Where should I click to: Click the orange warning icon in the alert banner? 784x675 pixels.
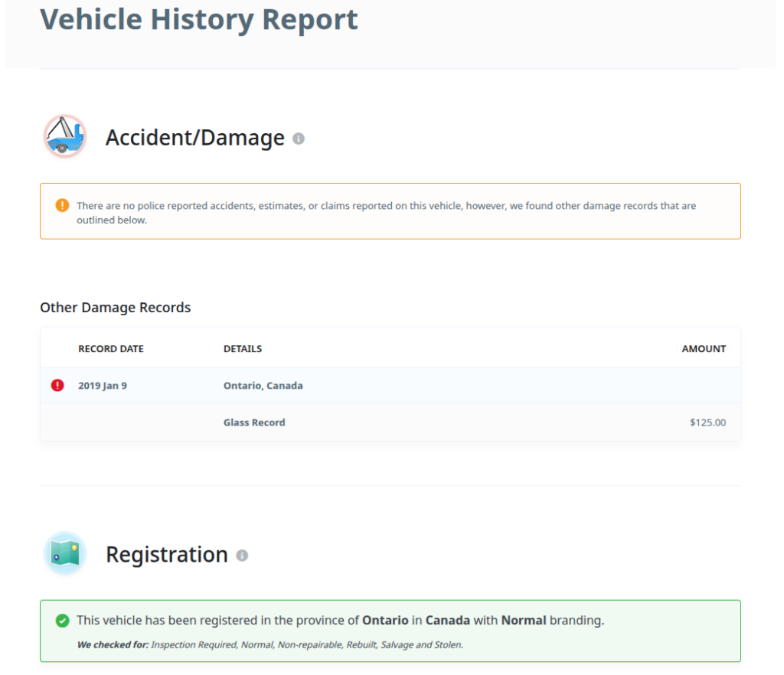[62, 206]
